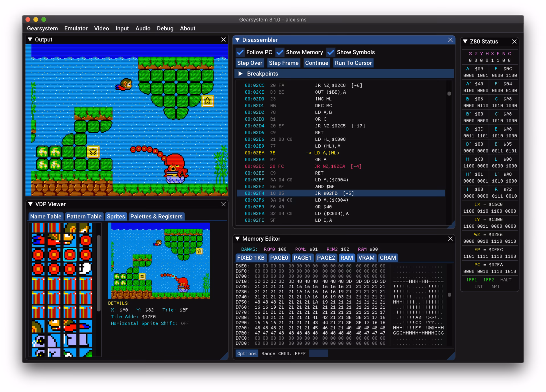The width and height of the screenshot is (546, 392).
Task: Open the Input menu
Action: tap(122, 28)
